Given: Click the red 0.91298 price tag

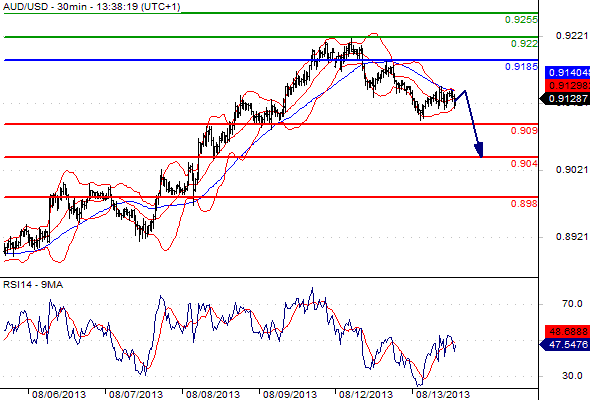Looking at the screenshot, I should point(567,85).
